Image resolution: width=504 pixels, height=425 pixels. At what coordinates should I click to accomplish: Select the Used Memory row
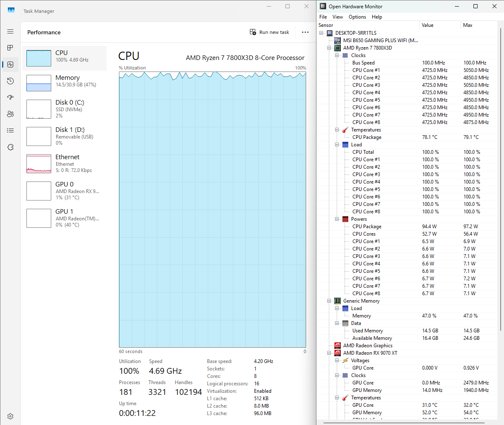click(x=407, y=331)
